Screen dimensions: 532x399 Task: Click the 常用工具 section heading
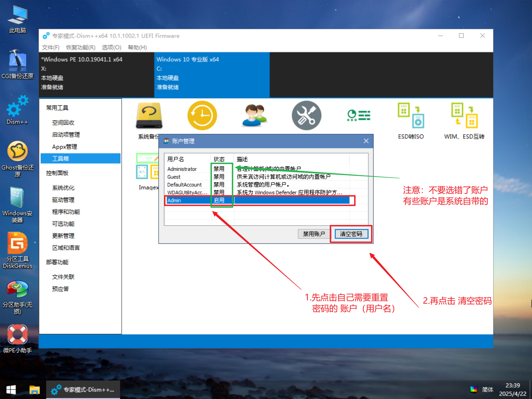pos(57,108)
